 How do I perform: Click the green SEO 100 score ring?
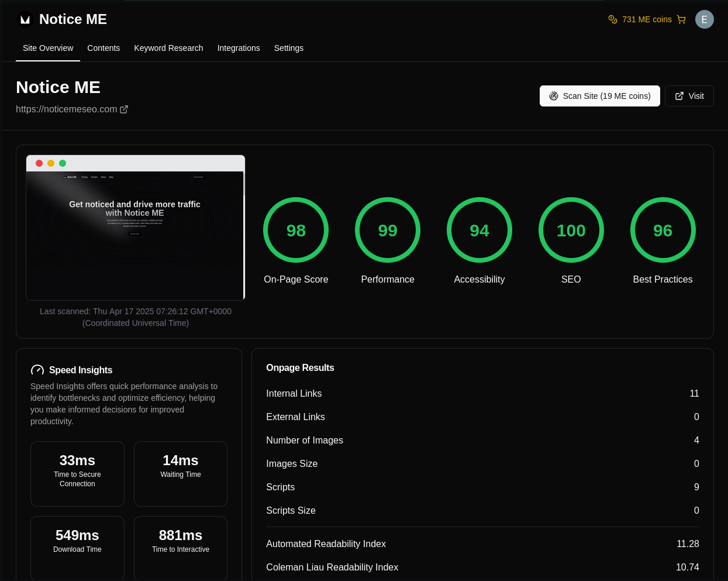571,230
